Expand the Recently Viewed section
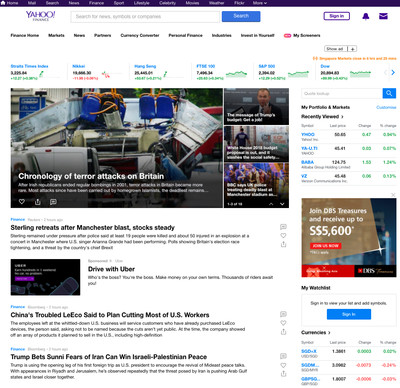The height and width of the screenshot is (388, 400). (x=322, y=116)
